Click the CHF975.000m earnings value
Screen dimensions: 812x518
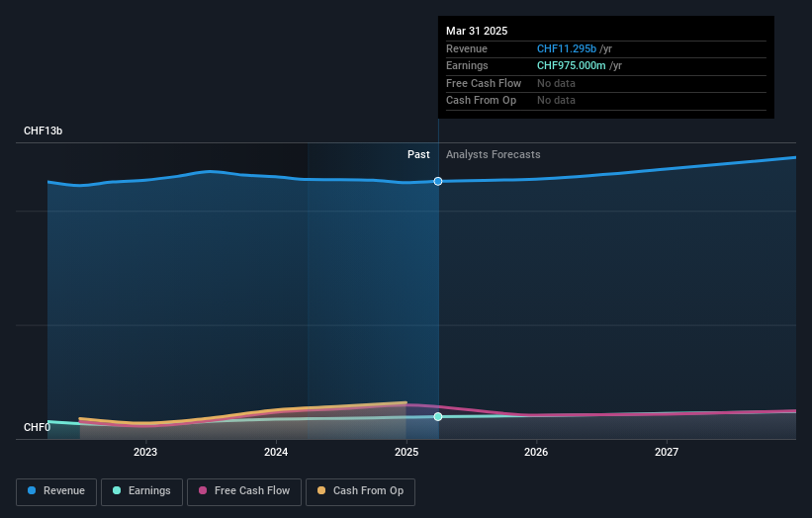572,65
